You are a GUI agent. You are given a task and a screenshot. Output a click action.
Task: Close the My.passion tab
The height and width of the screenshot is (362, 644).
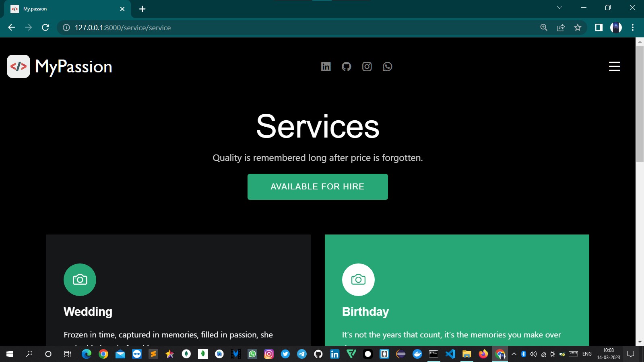(x=122, y=9)
